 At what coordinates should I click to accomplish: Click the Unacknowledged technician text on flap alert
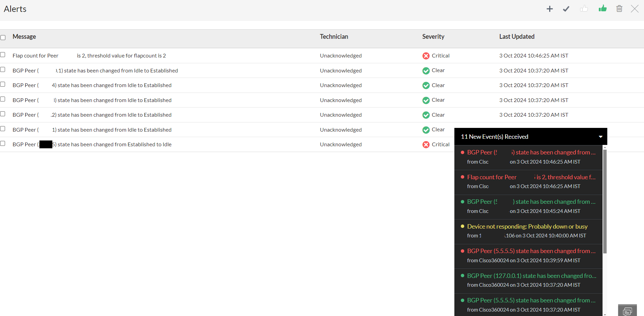point(341,56)
